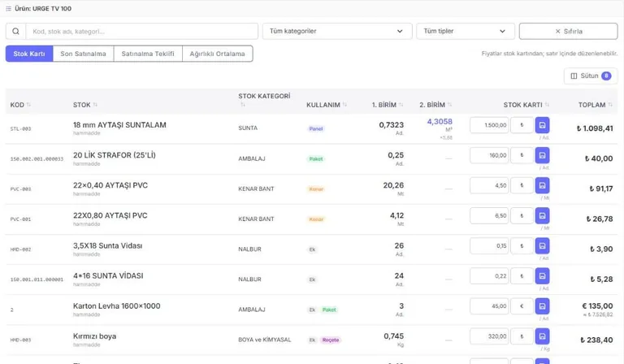The width and height of the screenshot is (624, 364).
Task: Save price for Kırmızı boya row
Action: 542,336
